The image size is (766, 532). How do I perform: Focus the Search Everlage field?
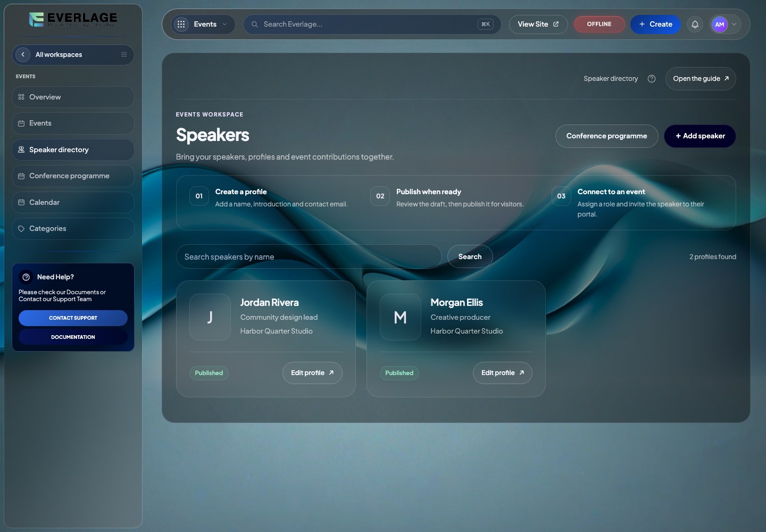pyautogui.click(x=372, y=24)
